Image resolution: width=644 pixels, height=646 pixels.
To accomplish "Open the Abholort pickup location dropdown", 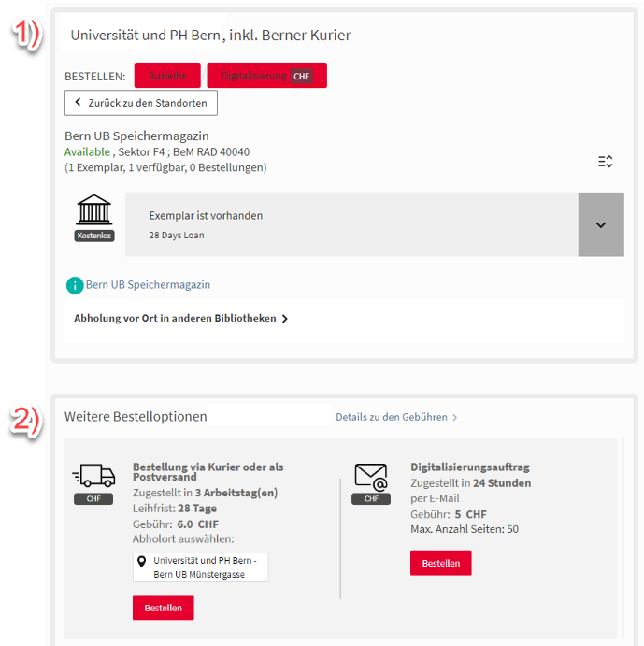I will pyautogui.click(x=200, y=567).
